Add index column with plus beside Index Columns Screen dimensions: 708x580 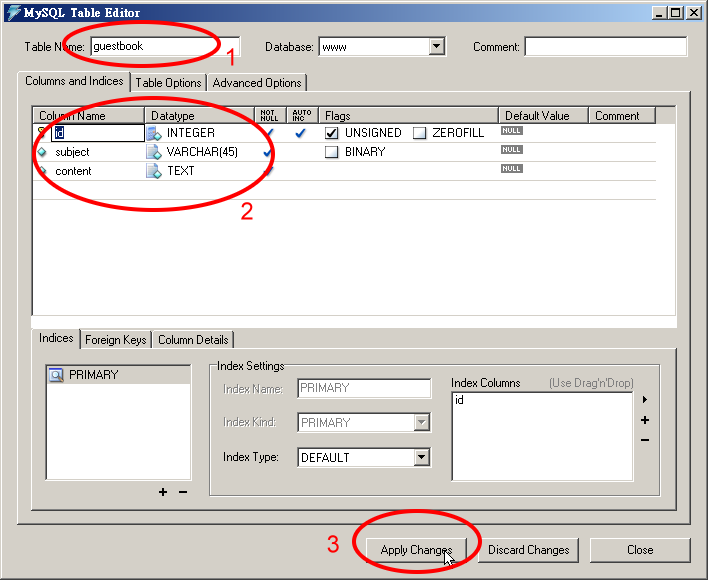[645, 420]
